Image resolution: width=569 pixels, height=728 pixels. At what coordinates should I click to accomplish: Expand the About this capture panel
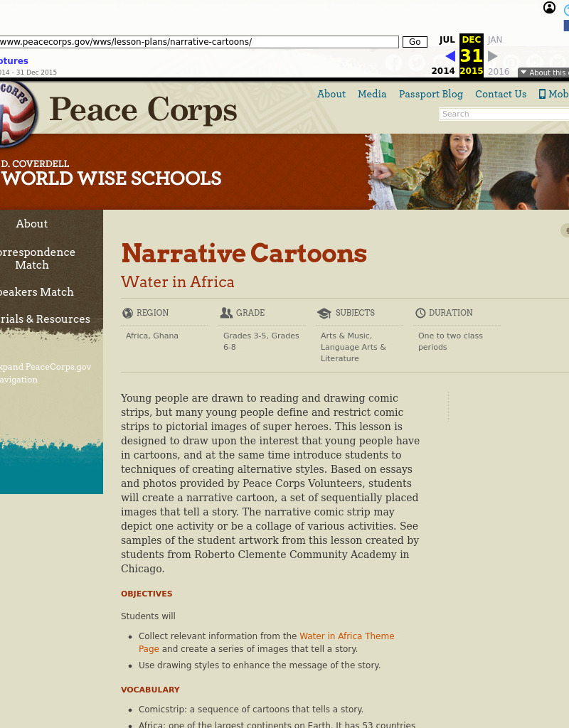[x=545, y=73]
